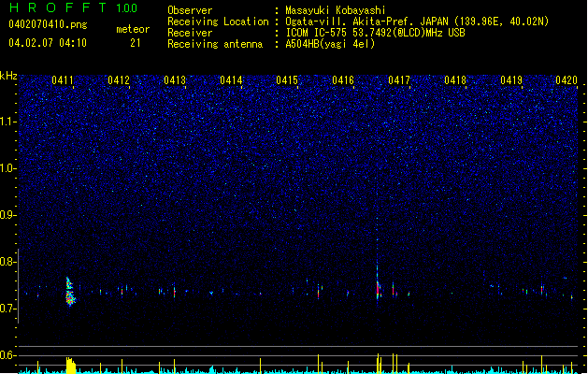
Task: Click the date stamp 04.02.07 04:10
Action: pyautogui.click(x=48, y=43)
